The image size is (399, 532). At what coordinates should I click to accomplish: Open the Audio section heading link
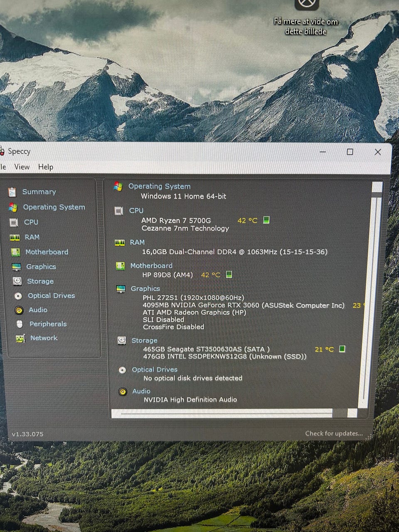141,391
